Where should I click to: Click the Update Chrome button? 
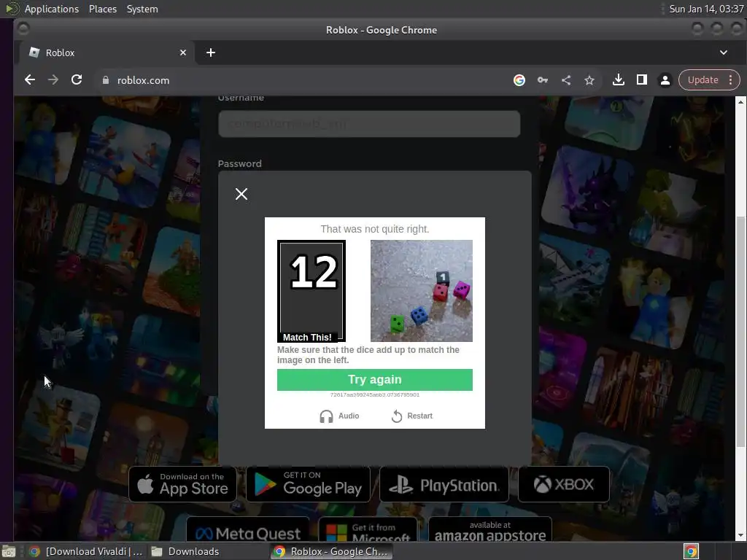[x=703, y=80]
